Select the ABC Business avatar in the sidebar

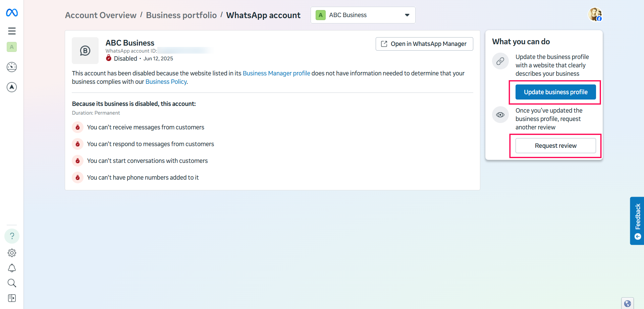click(12, 47)
